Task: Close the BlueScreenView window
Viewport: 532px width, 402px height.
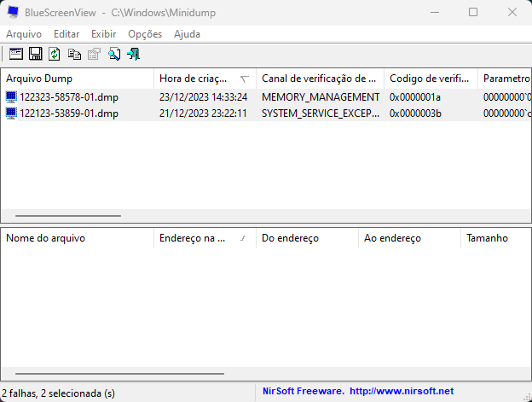Action: click(512, 12)
